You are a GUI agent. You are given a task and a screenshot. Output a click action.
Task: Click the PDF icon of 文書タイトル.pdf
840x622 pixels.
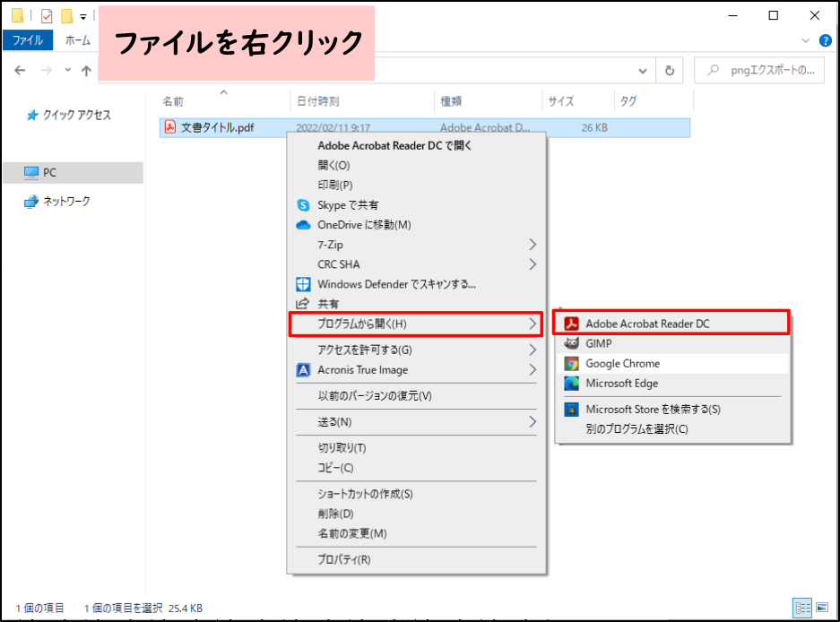[x=169, y=127]
